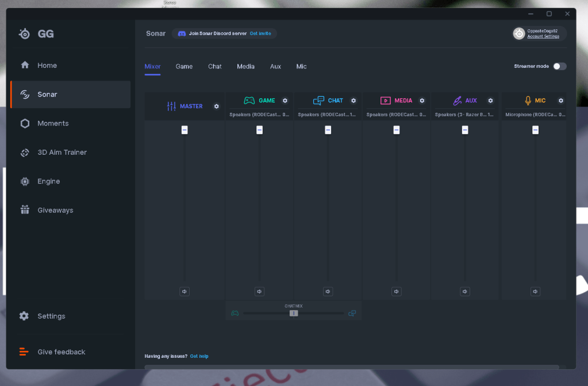The width and height of the screenshot is (588, 386).
Task: Click the Moments hexagon icon
Action: coord(25,123)
